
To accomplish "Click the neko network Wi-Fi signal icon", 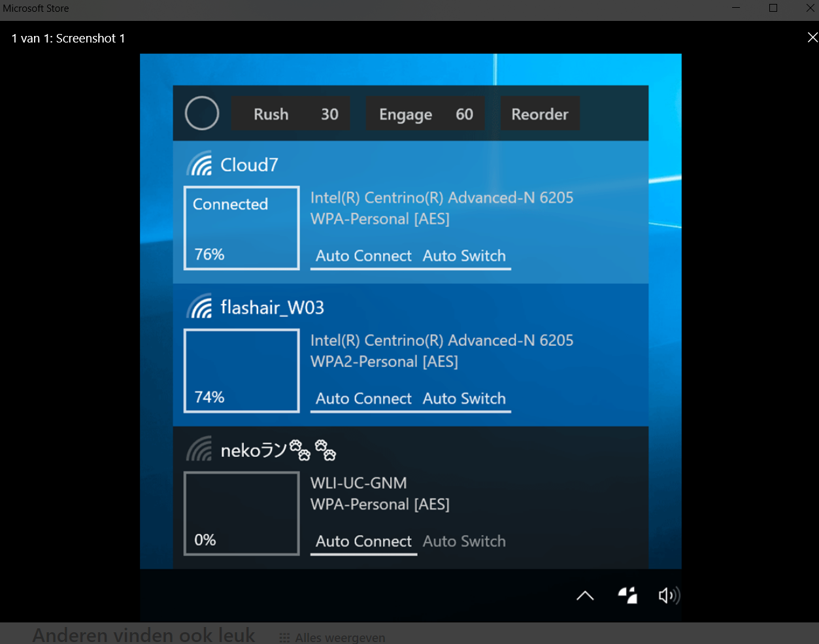I will click(x=199, y=450).
